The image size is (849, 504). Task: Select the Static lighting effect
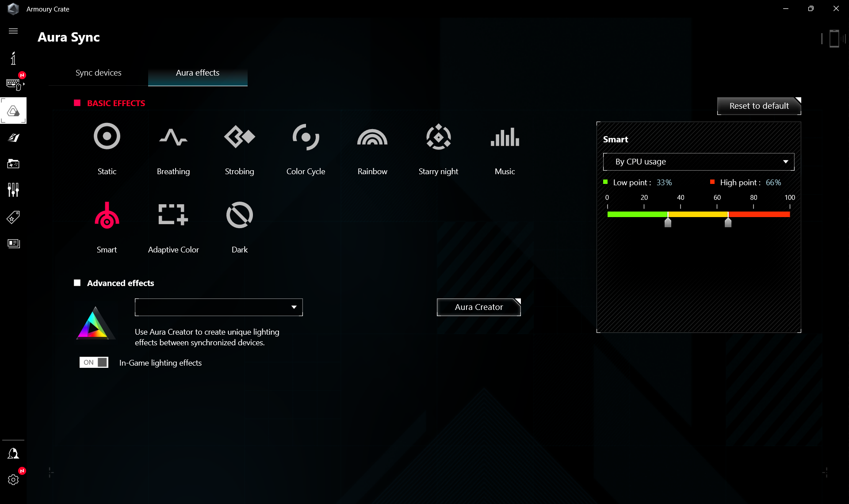coord(107,137)
